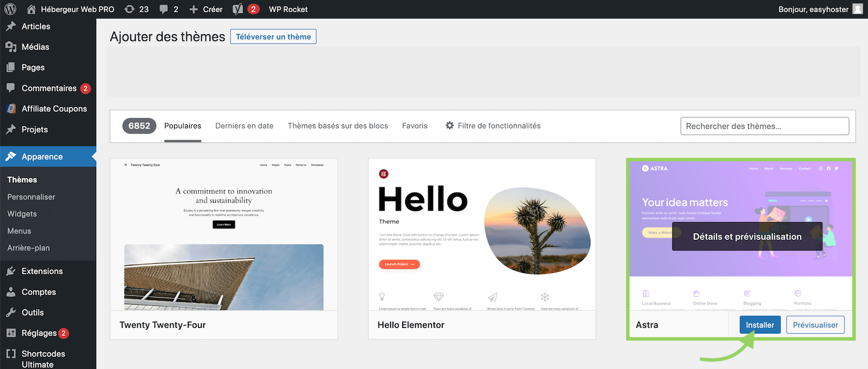
Task: Install the Astra theme
Action: pos(760,325)
